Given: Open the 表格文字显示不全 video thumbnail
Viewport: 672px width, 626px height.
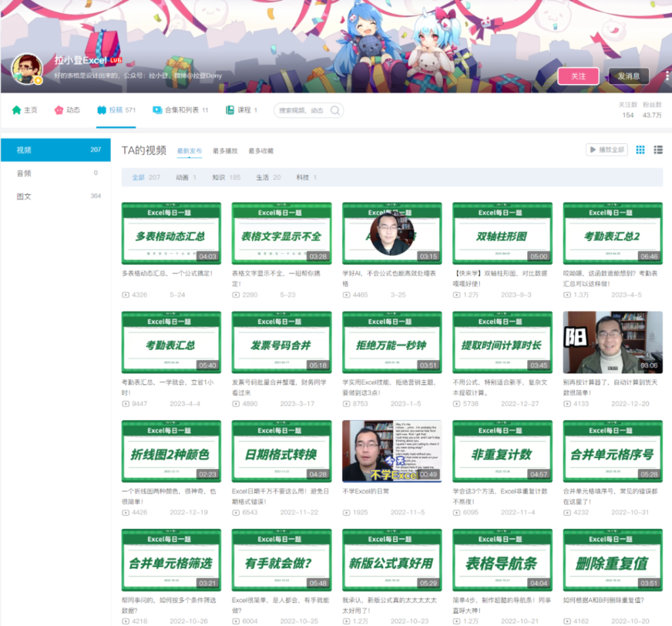Looking at the screenshot, I should click(x=282, y=234).
